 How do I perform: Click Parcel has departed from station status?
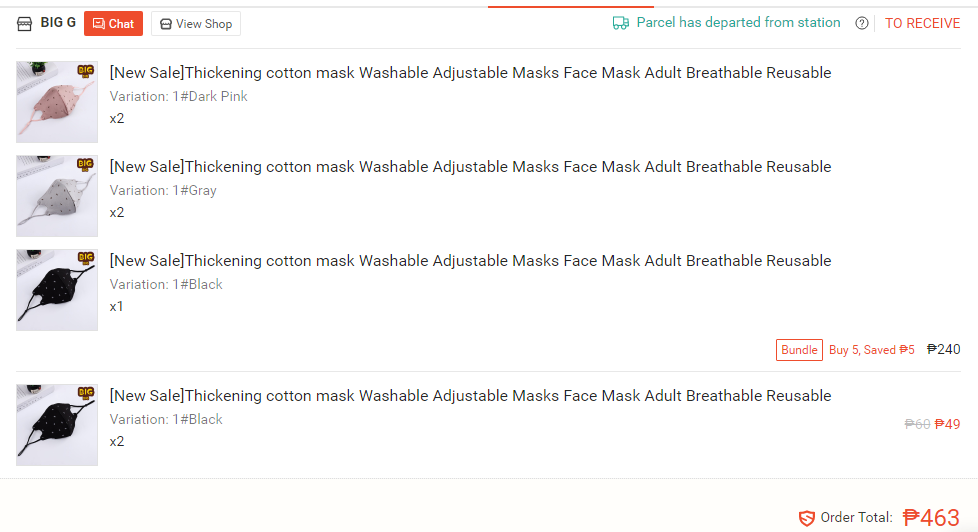tap(738, 23)
